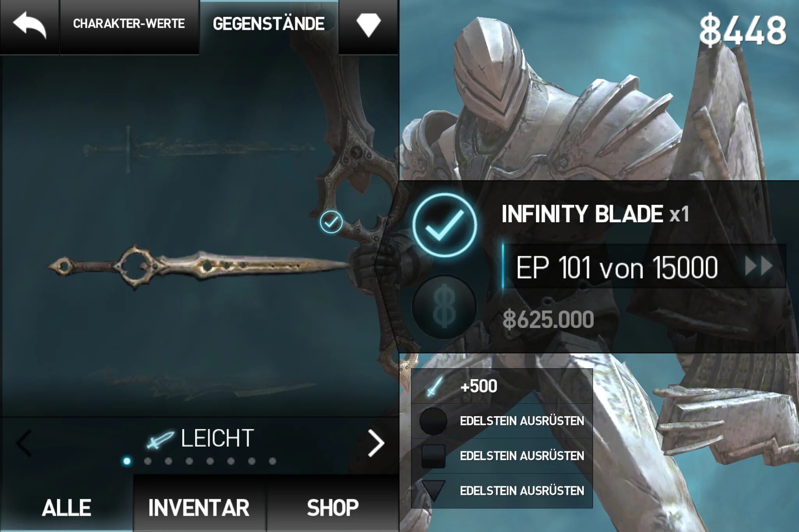The height and width of the screenshot is (532, 799).
Task: Switch to the CHARAKTER-WERTE tab
Action: 129,24
